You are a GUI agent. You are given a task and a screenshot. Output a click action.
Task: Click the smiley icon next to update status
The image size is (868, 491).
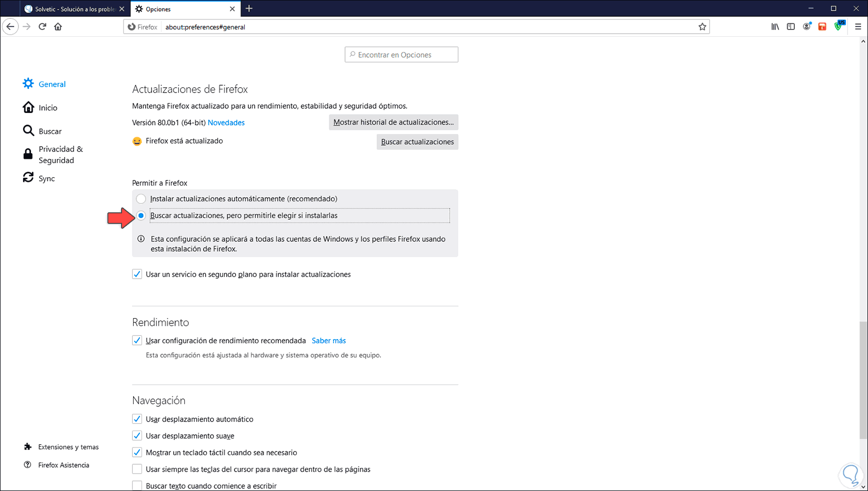click(137, 141)
